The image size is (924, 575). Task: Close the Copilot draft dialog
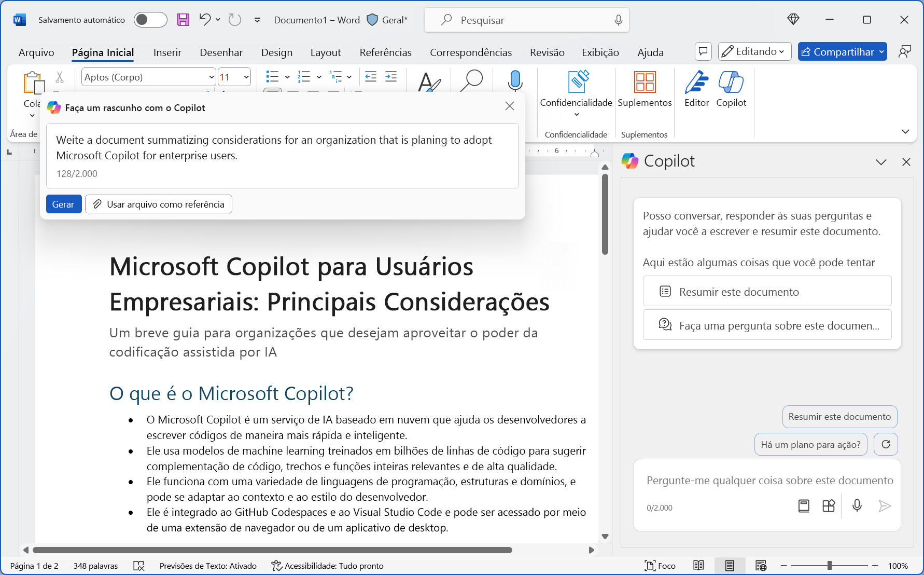point(510,106)
